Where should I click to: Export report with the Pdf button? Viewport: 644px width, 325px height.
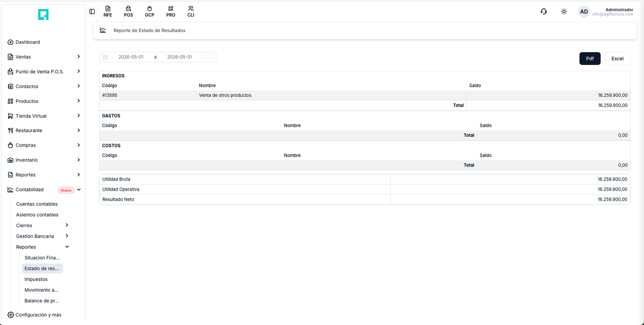click(x=590, y=58)
